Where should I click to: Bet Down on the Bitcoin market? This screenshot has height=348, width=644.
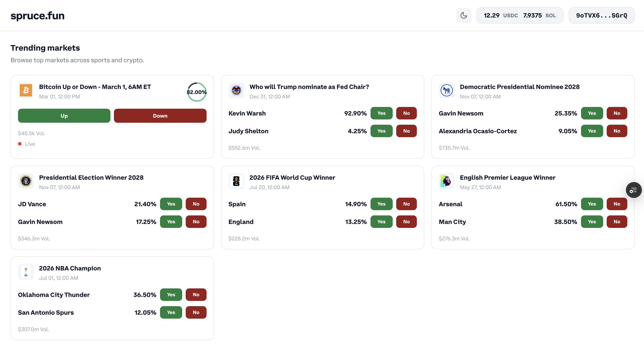click(160, 116)
